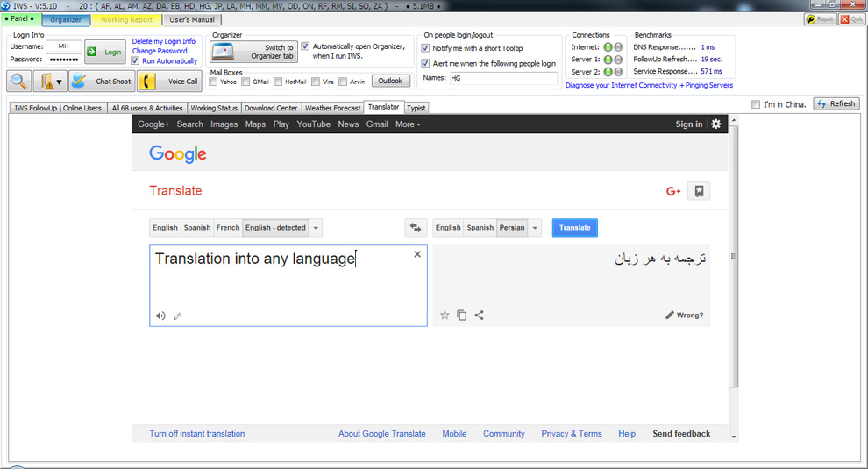
Task: Click Sign in on Google bar
Action: [688, 124]
